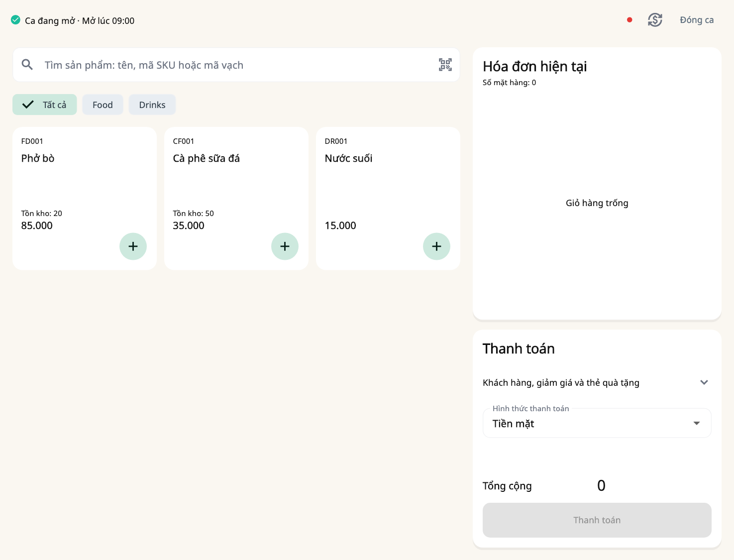The image size is (734, 560).
Task: Select the Nước suối product name
Action: pos(348,158)
